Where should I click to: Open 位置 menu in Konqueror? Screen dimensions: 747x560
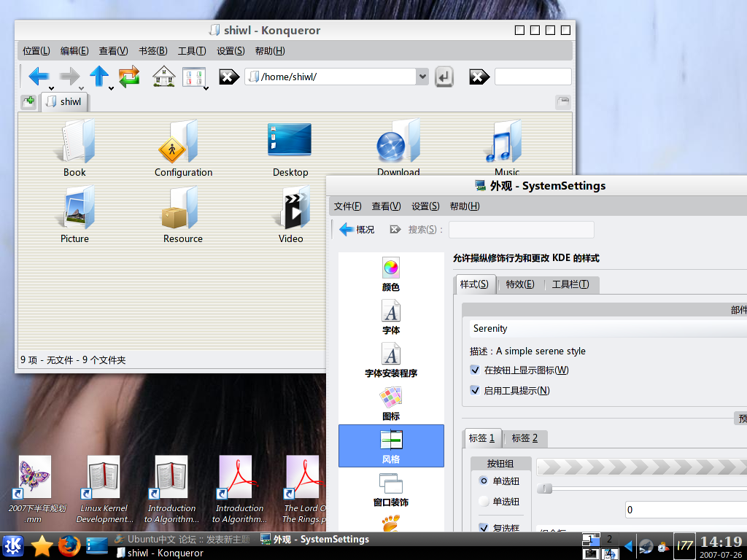pyautogui.click(x=36, y=51)
